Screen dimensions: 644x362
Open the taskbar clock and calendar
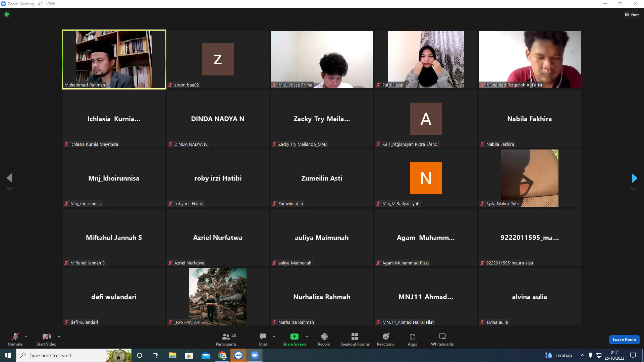tap(614, 355)
